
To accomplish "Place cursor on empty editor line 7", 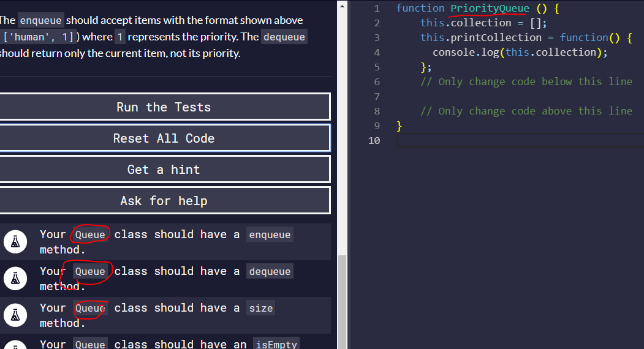I will click(520, 96).
